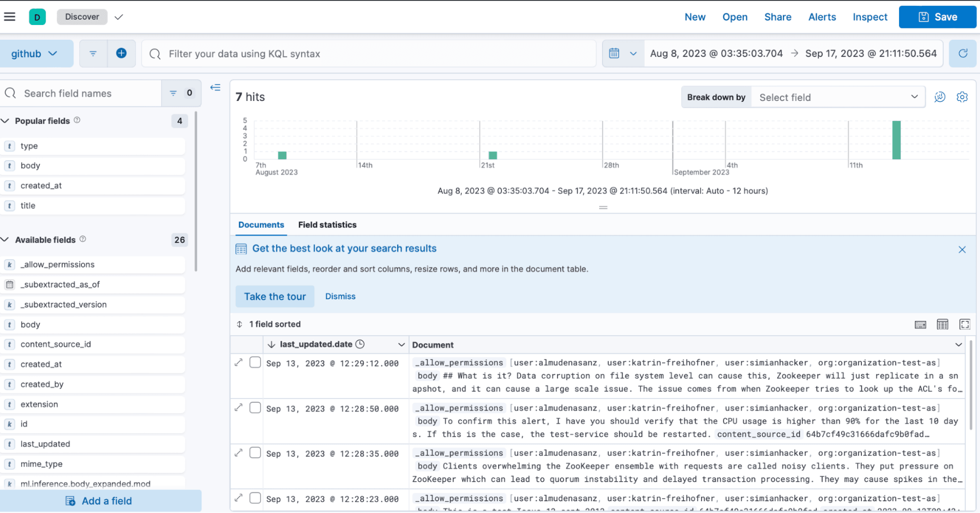This screenshot has height=513, width=980.
Task: Close the search results tour callout
Action: [x=962, y=249]
